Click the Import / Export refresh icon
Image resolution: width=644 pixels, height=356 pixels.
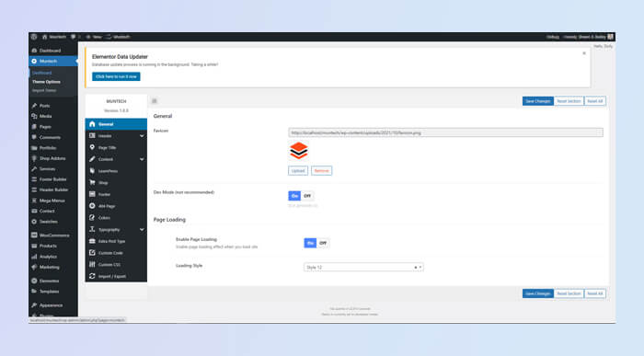pos(92,276)
